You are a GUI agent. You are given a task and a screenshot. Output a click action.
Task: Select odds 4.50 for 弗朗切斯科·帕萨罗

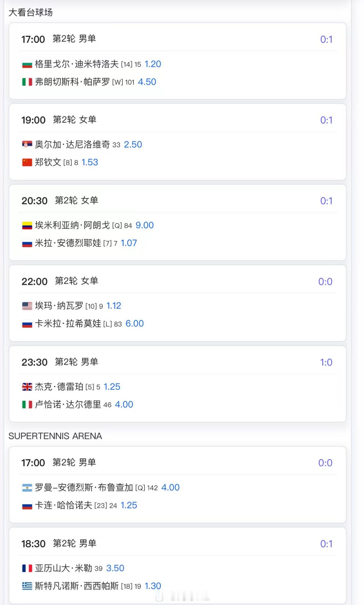tap(147, 82)
